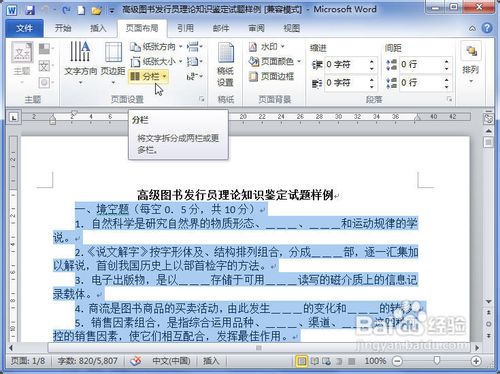Viewport: 500px width, 374px height.
Task: Switch to the 视图 tab
Action: tap(292, 28)
